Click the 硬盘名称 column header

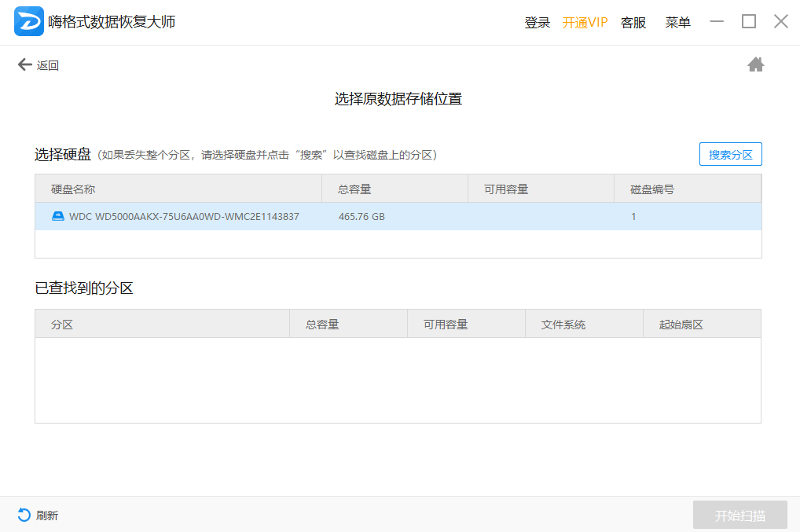tap(73, 189)
